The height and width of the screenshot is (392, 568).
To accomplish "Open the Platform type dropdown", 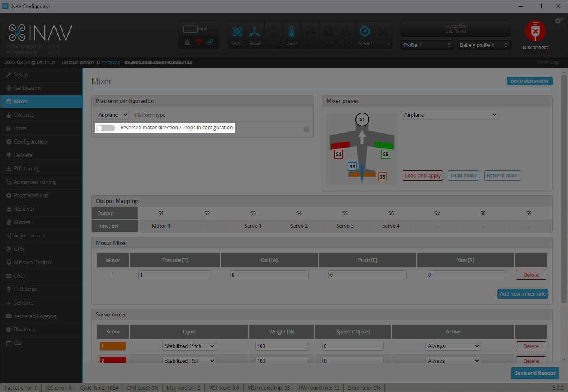I will 112,115.
